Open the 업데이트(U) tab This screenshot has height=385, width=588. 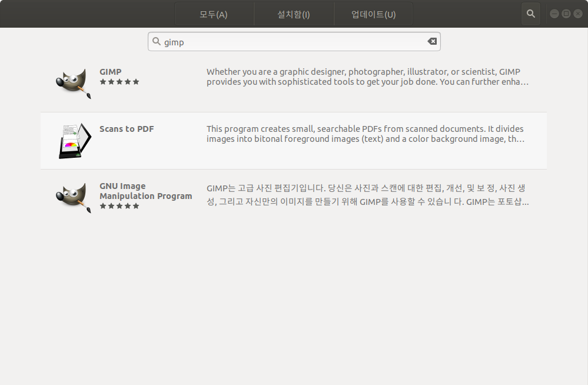pos(374,14)
